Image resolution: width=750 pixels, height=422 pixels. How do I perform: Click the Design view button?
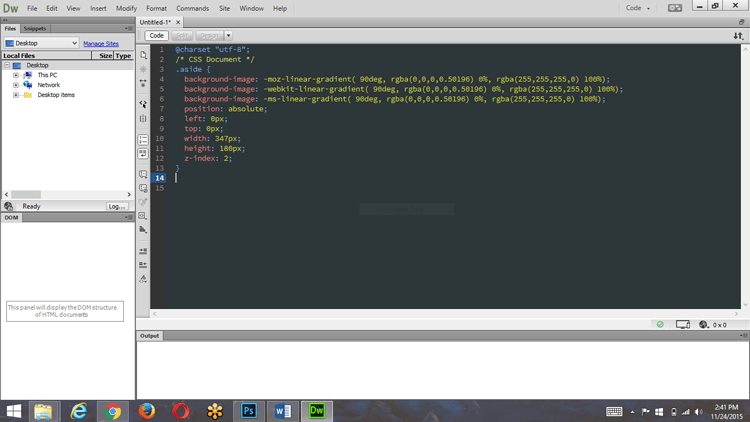tap(210, 35)
